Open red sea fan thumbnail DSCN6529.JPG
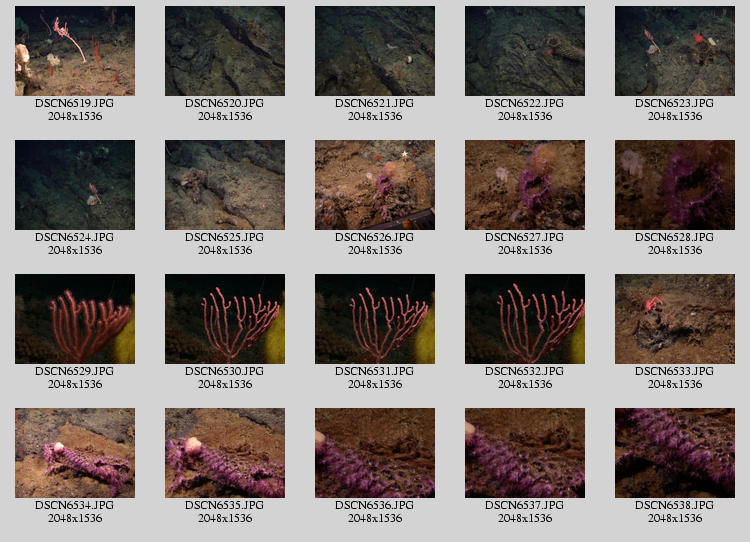The width and height of the screenshot is (750, 542). 75,319
